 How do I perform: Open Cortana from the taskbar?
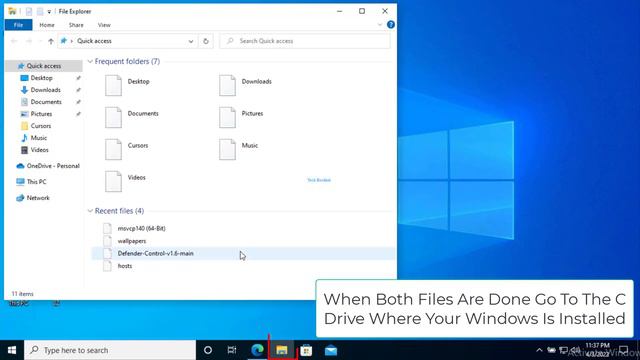coord(208,350)
